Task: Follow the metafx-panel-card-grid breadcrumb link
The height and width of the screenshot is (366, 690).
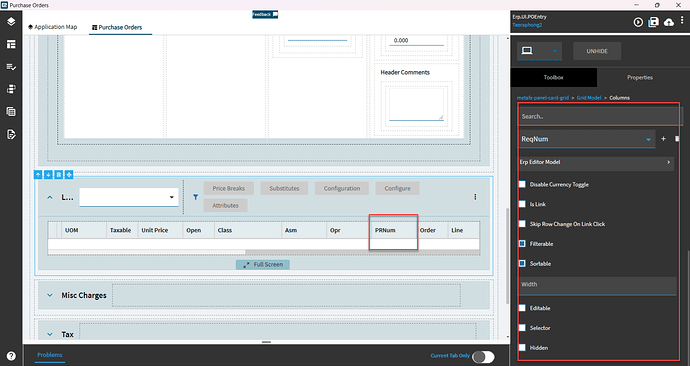Action: (543, 98)
